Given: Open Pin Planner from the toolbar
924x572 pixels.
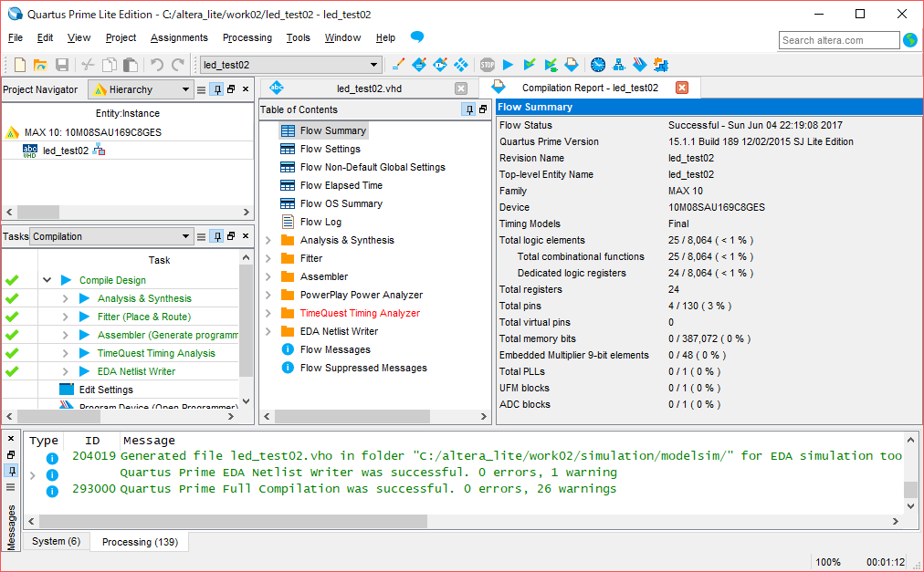Looking at the screenshot, I should (440, 65).
